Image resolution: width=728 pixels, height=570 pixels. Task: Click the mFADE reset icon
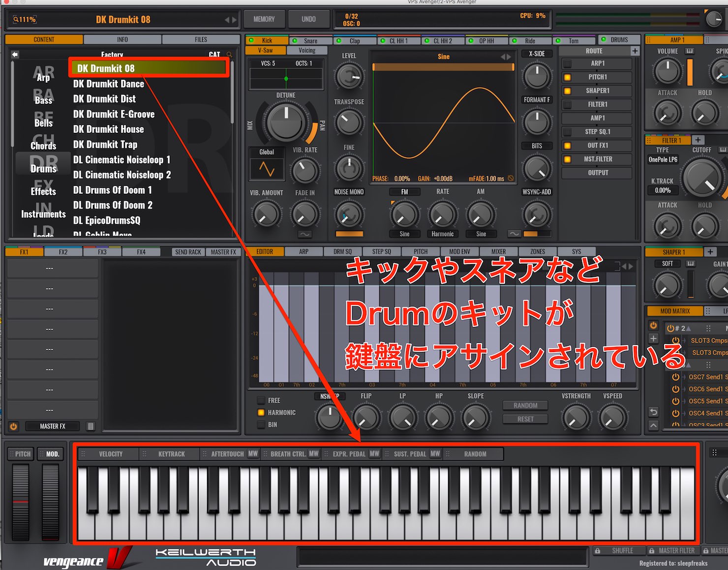[x=511, y=179]
